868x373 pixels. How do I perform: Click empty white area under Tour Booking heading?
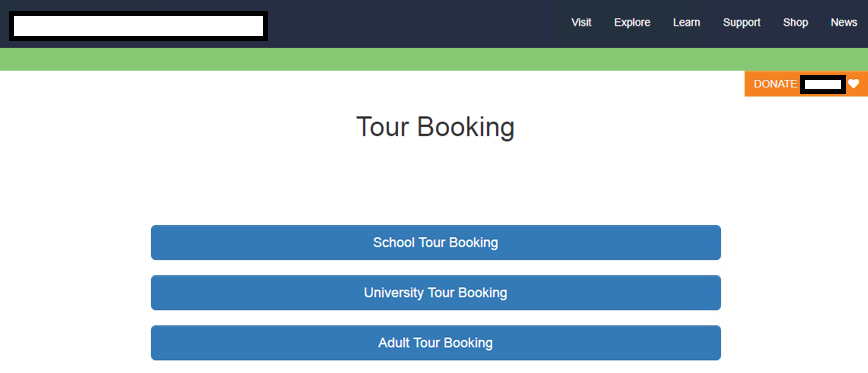tap(435, 183)
